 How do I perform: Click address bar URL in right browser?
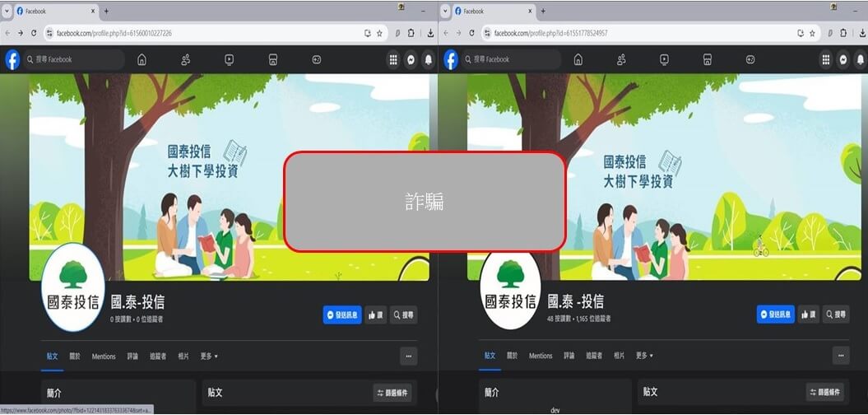click(550, 33)
